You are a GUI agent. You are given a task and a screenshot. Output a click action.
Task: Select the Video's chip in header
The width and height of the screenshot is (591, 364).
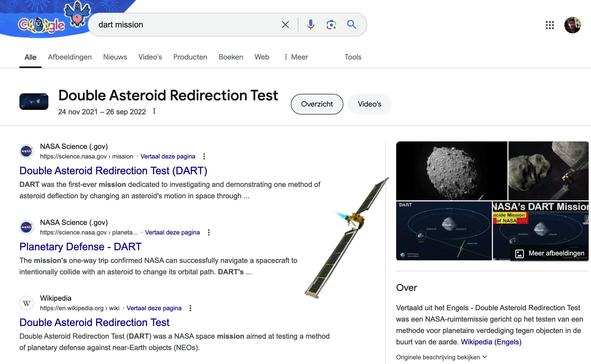tap(369, 104)
